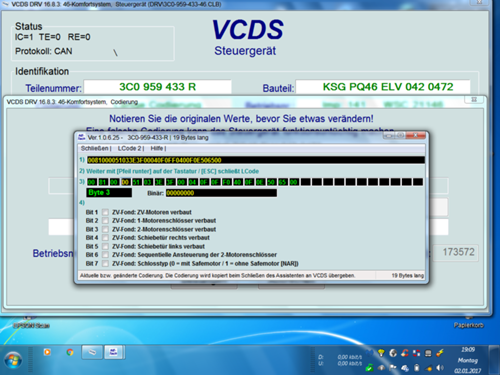Open the Windows Start orb
The height and width of the screenshot is (375, 500).
[13, 360]
